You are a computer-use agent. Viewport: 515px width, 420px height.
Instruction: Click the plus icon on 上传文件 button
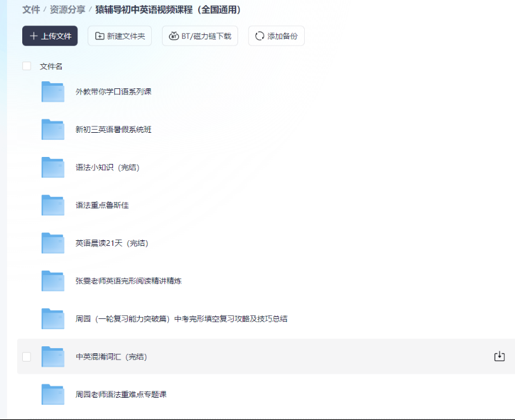(x=34, y=36)
